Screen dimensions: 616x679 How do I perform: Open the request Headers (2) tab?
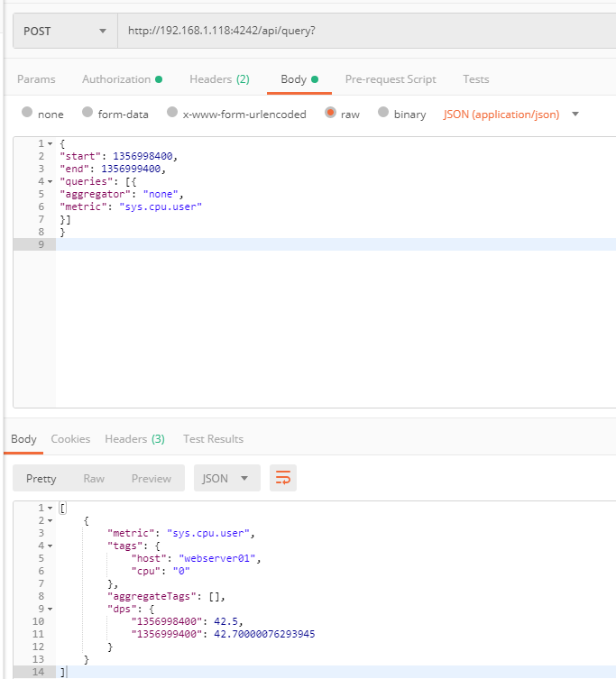220,79
